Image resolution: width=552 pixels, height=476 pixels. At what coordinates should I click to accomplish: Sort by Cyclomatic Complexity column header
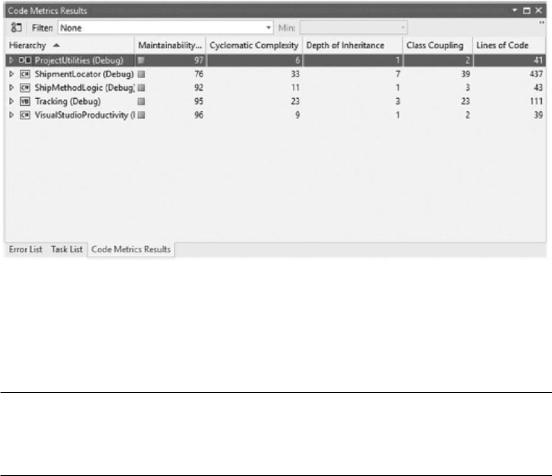(254, 45)
